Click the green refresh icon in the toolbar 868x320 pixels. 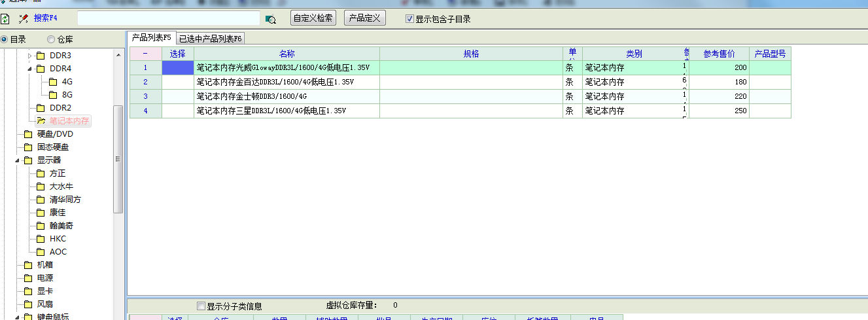(5, 18)
